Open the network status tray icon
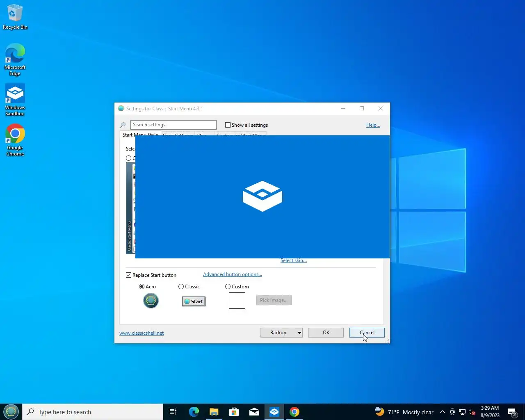This screenshot has height=420, width=525. 462,412
